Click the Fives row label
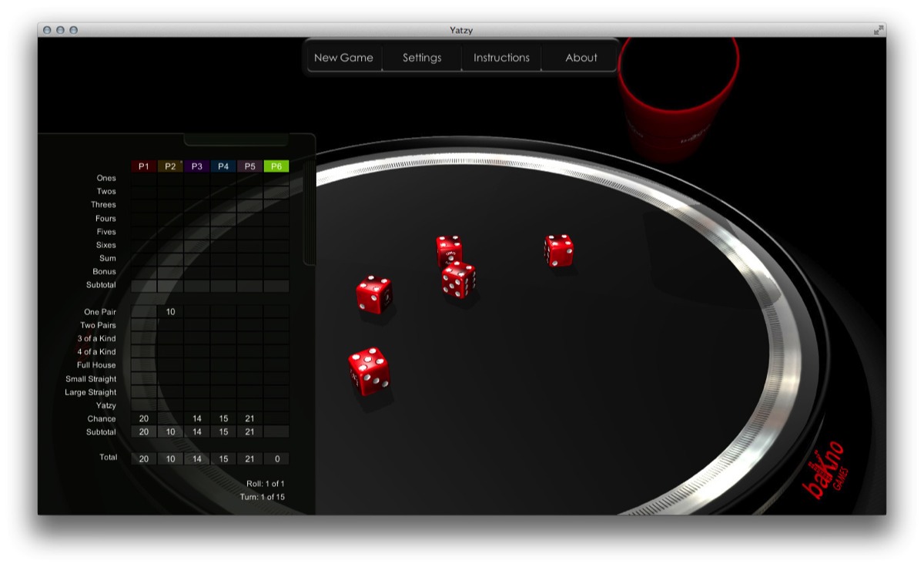This screenshot has width=924, height=567. click(106, 232)
